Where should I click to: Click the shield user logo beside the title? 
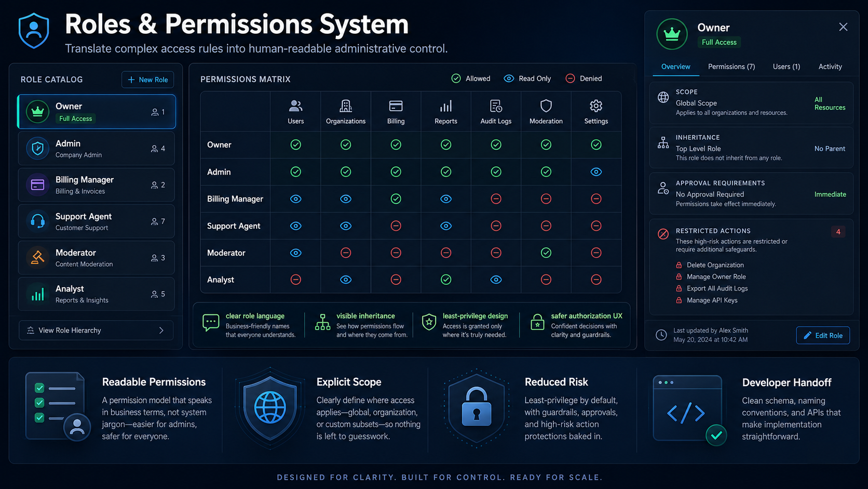[34, 31]
